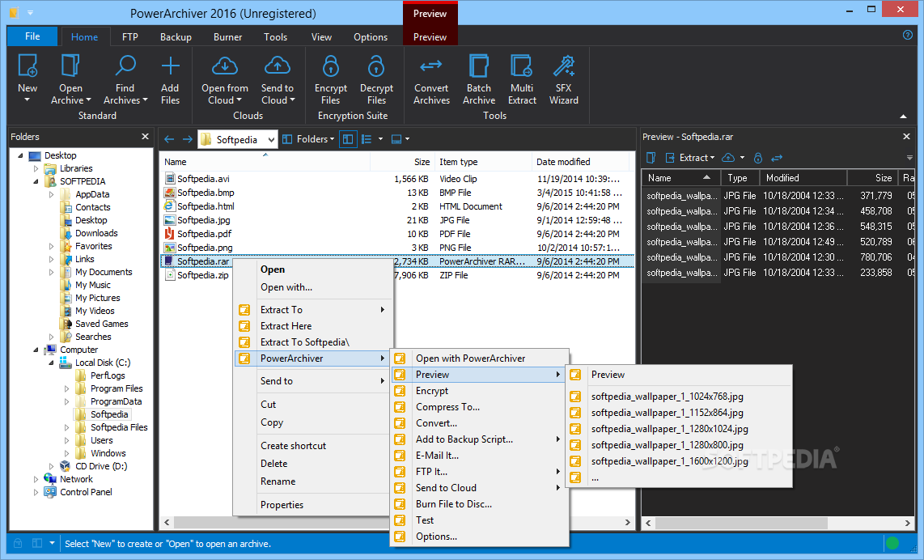Click the green status indicator circle
The width and height of the screenshot is (924, 560).
[x=892, y=543]
